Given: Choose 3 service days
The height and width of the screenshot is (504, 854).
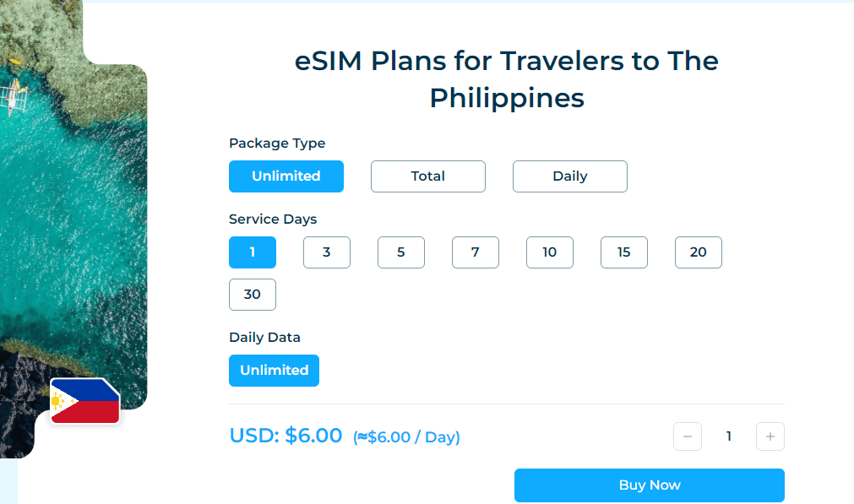Looking at the screenshot, I should [327, 252].
